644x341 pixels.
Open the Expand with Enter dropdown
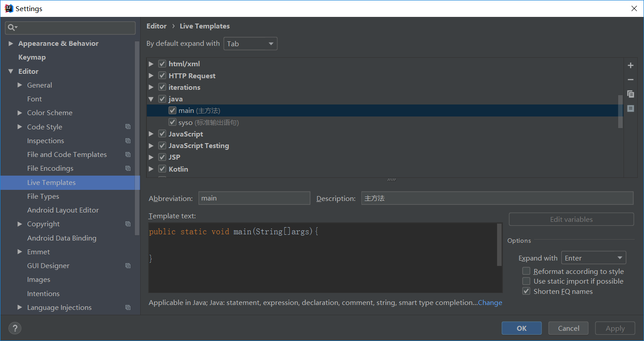tap(593, 258)
